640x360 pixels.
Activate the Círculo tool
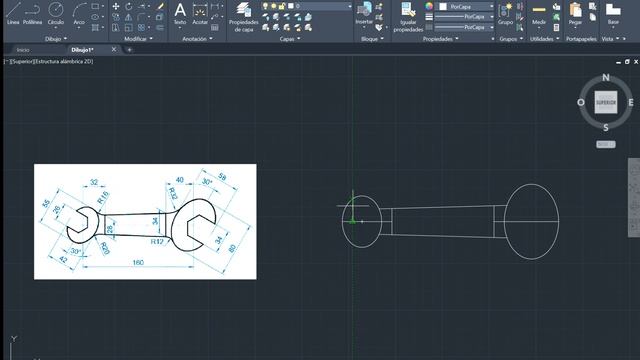click(56, 13)
